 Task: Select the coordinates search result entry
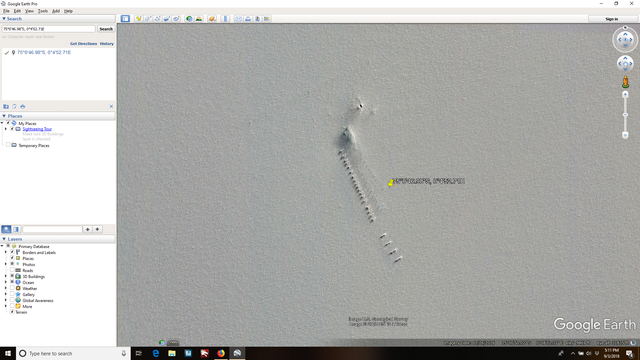[x=44, y=52]
